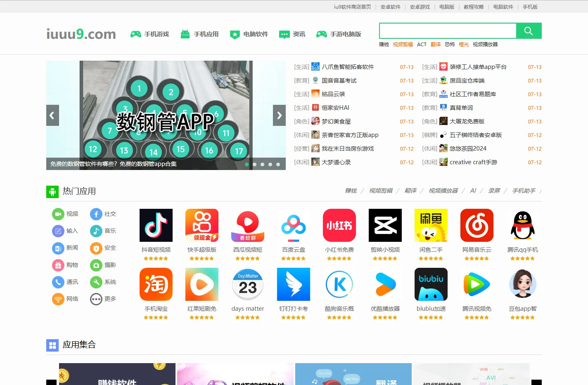Select the 安全 shield category icon

96,248
